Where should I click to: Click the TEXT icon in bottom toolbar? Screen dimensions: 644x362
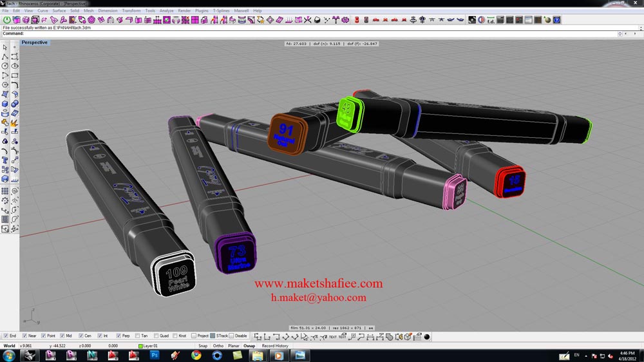(332, 336)
